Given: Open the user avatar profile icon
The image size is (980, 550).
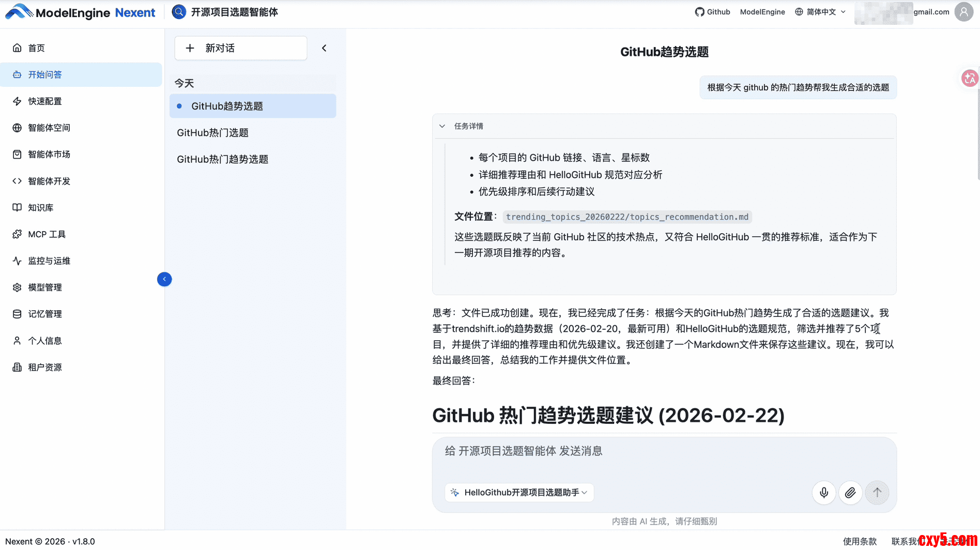Looking at the screenshot, I should pos(963,12).
